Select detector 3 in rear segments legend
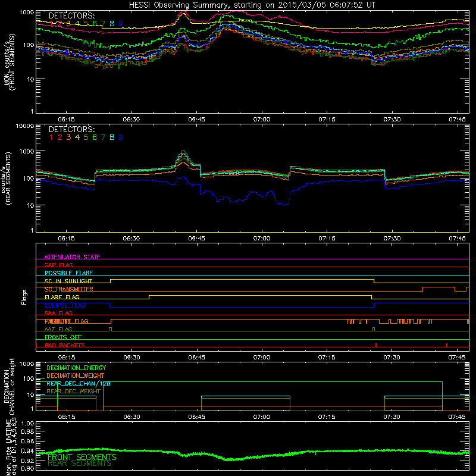476x476 pixels. (68, 137)
